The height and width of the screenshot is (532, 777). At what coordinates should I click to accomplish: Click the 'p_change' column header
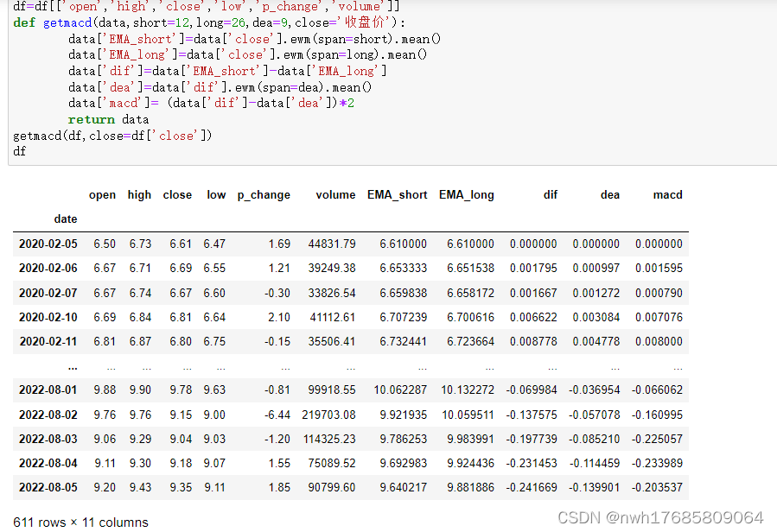coord(264,195)
